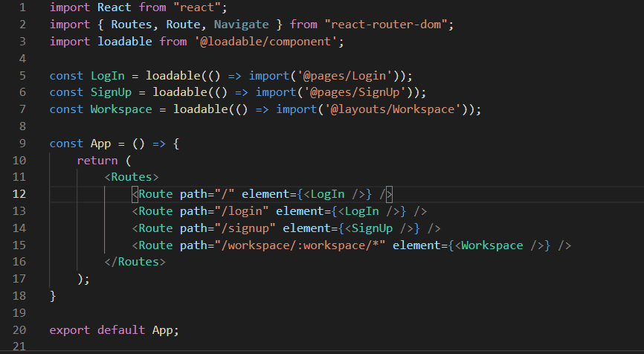This screenshot has height=354, width=644.
Task: Select line number 15 in the gutter
Action: point(19,245)
